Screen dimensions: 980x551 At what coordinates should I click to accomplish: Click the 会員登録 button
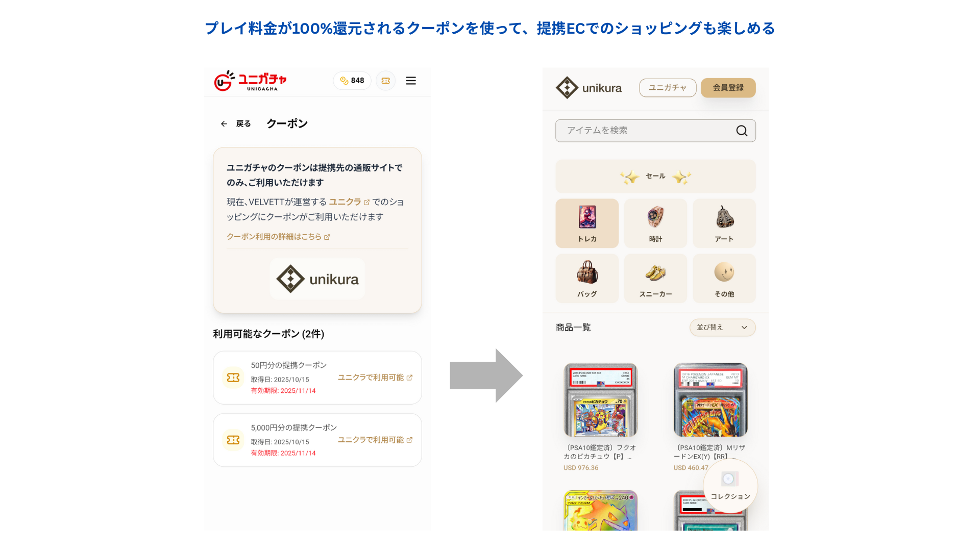(x=728, y=88)
